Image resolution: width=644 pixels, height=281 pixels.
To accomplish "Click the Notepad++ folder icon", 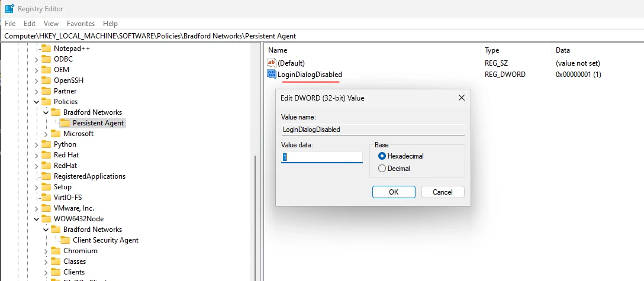I will [x=46, y=48].
